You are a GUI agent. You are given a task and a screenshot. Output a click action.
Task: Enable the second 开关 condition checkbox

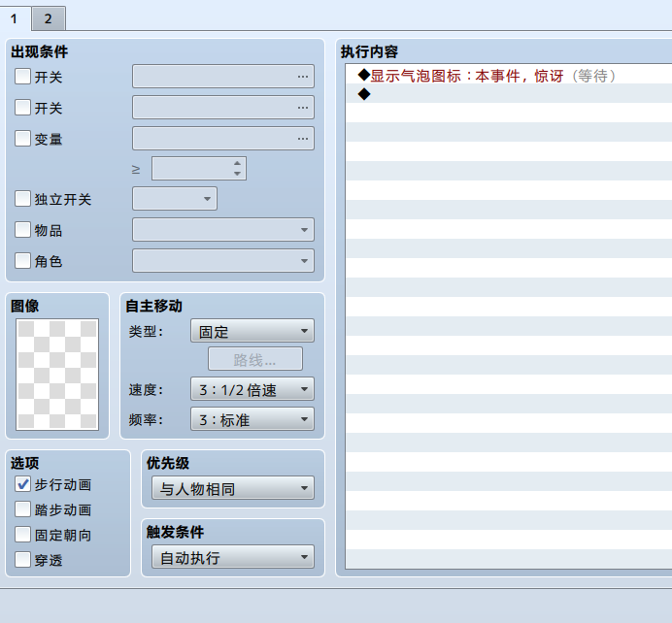click(x=22, y=108)
